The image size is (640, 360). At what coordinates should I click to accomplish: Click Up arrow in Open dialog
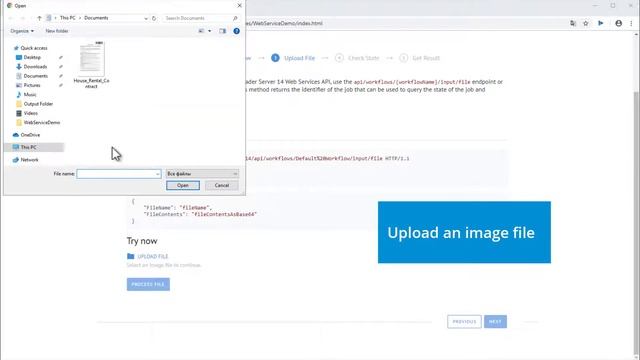click(x=39, y=18)
